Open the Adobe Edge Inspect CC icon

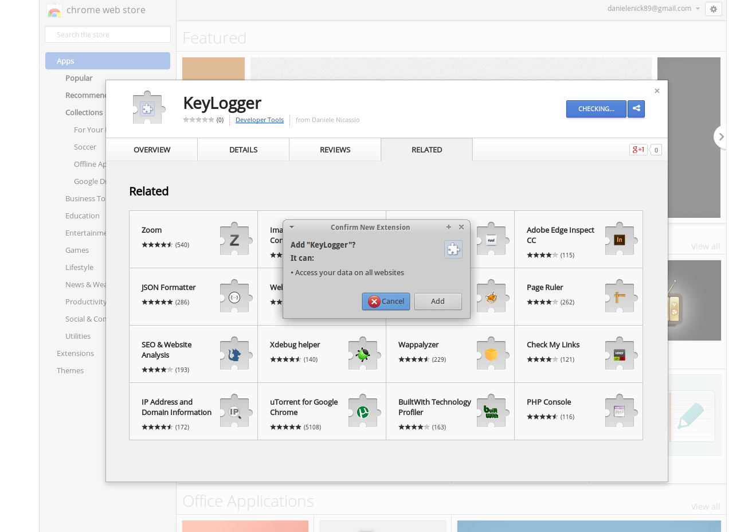pyautogui.click(x=620, y=239)
